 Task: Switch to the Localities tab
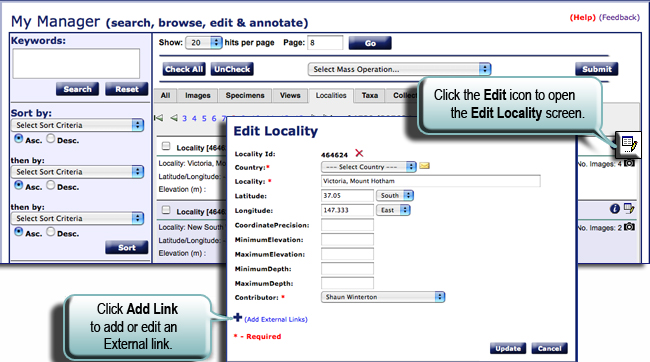[331, 95]
